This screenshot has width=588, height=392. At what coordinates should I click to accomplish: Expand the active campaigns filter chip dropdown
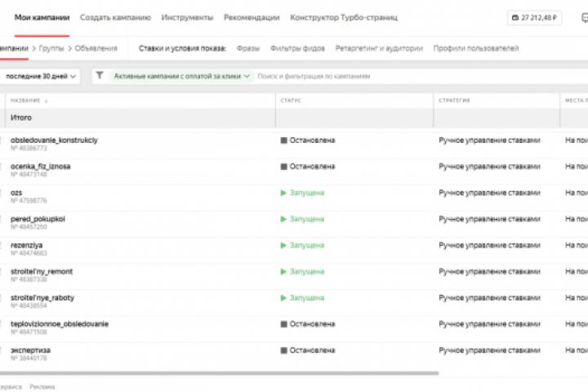[x=247, y=76]
